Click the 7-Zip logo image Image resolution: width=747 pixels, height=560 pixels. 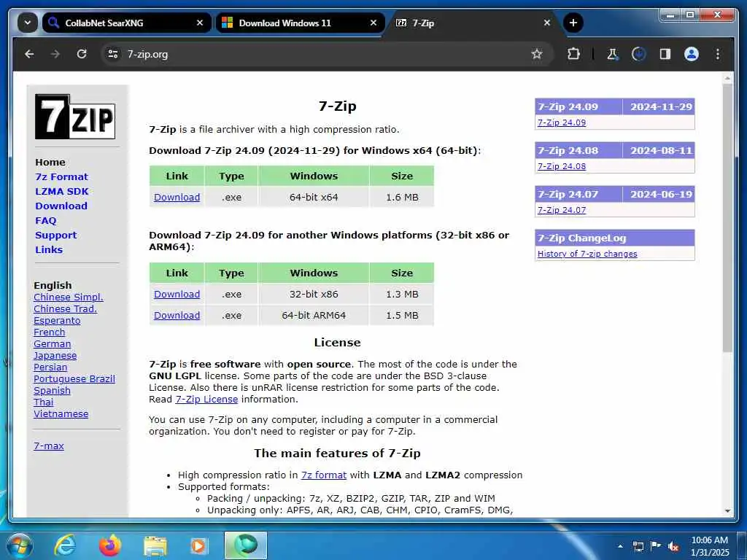point(75,117)
